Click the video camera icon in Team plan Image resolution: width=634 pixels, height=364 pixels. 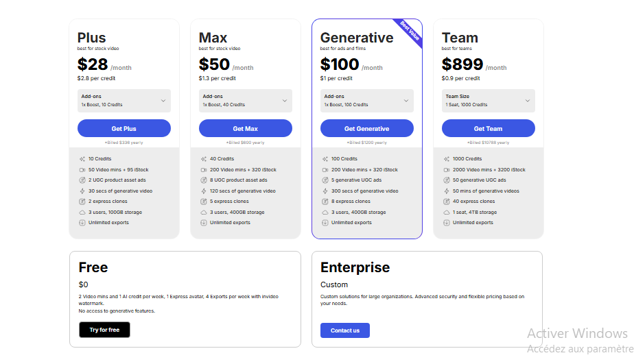(x=446, y=169)
